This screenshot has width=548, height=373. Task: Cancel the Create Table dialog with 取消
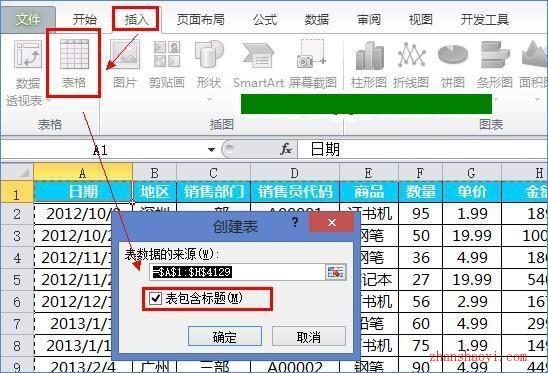click(x=309, y=337)
